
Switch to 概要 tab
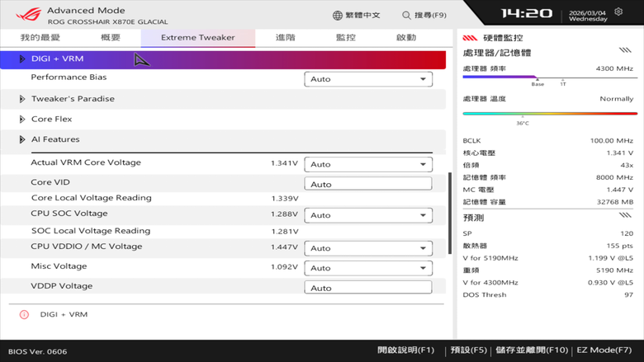111,38
